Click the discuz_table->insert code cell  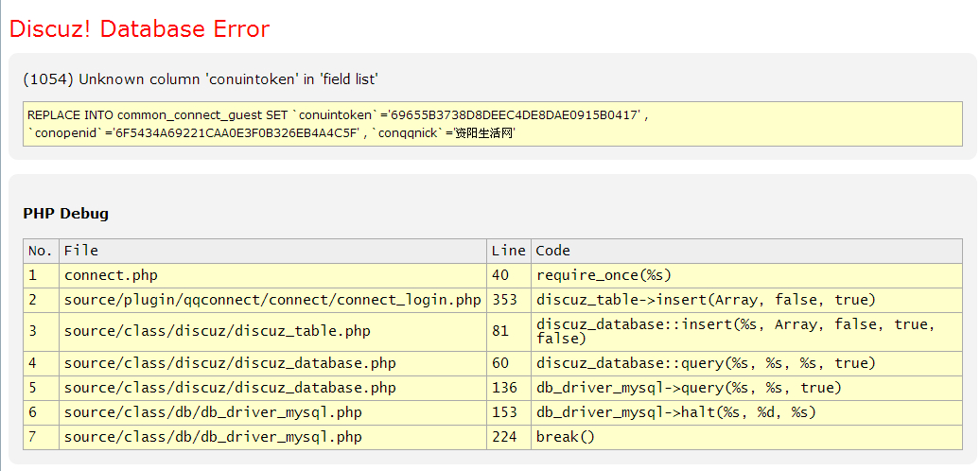coord(706,300)
